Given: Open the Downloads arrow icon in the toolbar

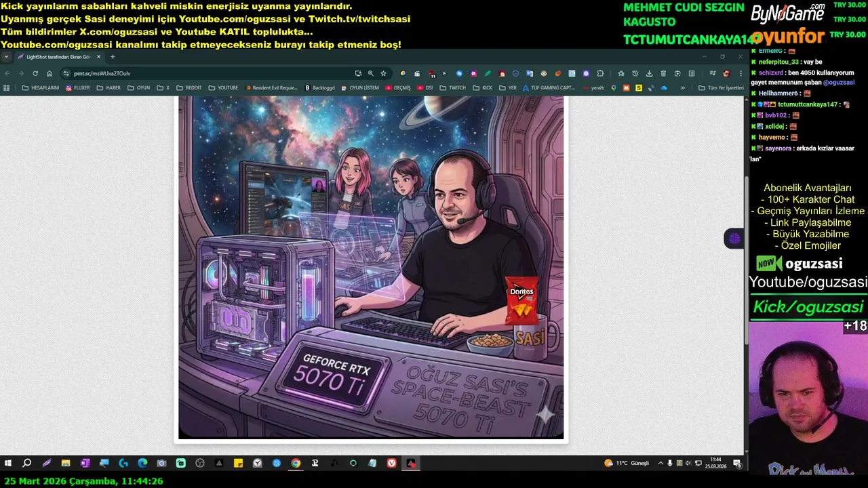Looking at the screenshot, I should click(649, 73).
